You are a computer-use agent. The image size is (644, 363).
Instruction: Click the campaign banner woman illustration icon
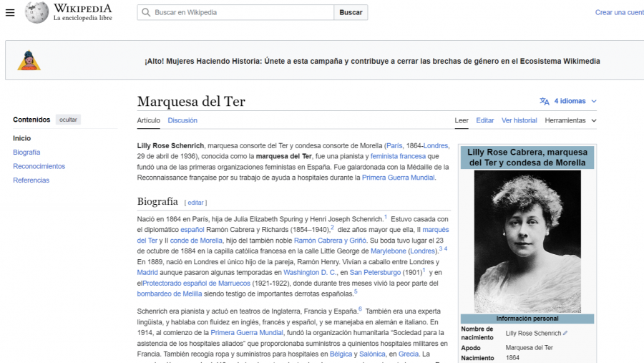point(29,60)
